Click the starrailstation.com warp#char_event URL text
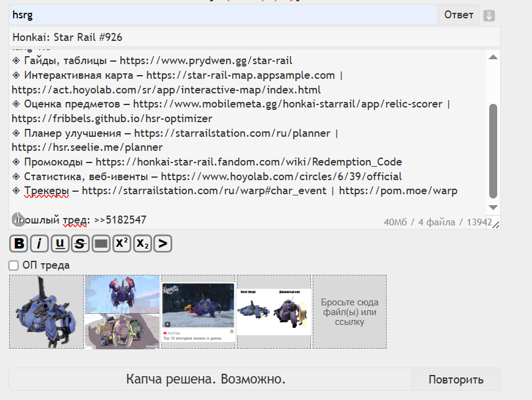 pyautogui.click(x=204, y=191)
